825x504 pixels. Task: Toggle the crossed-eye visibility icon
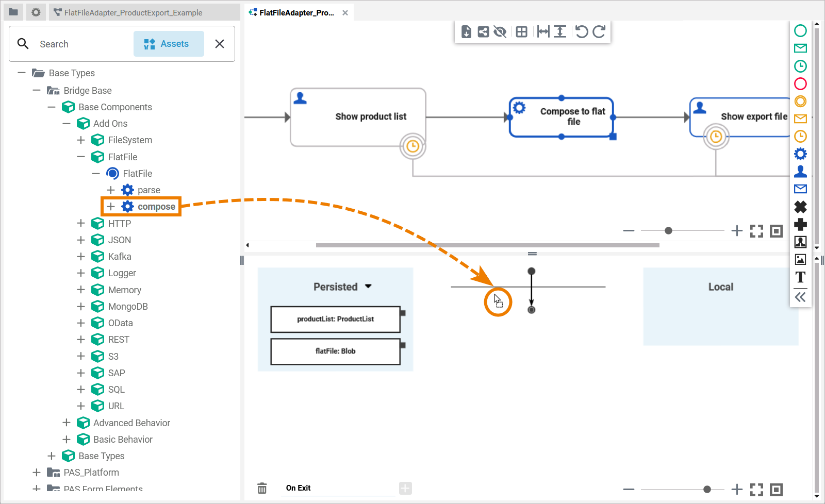[x=500, y=32]
